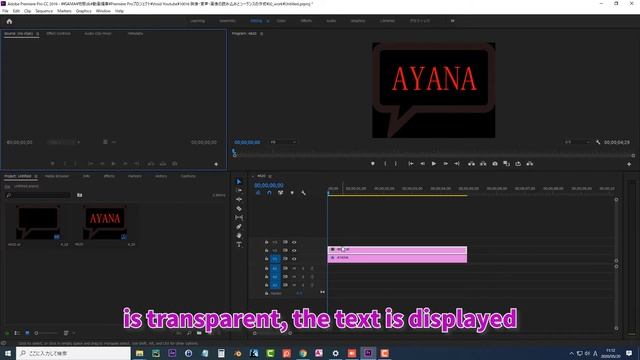Viewport: 640px width, 360px height.
Task: Open Source monitor button editor plus
Action: pos(216,164)
